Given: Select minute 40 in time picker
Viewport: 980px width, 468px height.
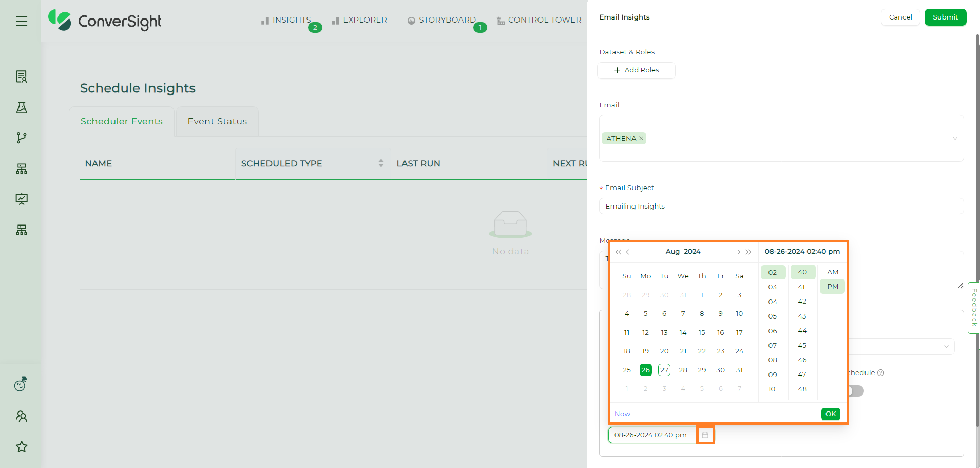Looking at the screenshot, I should (x=802, y=272).
